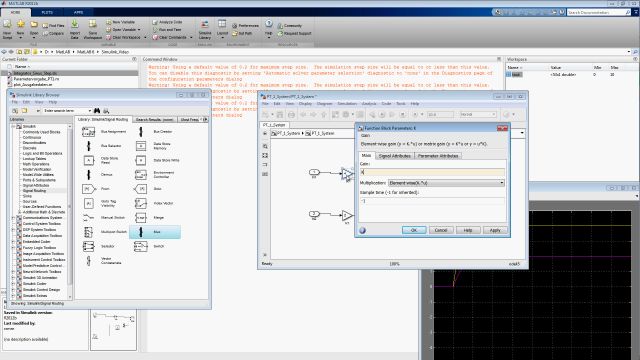640x360 pixels.
Task: Select Bus Assignment block in Library Browser
Action: [89, 132]
